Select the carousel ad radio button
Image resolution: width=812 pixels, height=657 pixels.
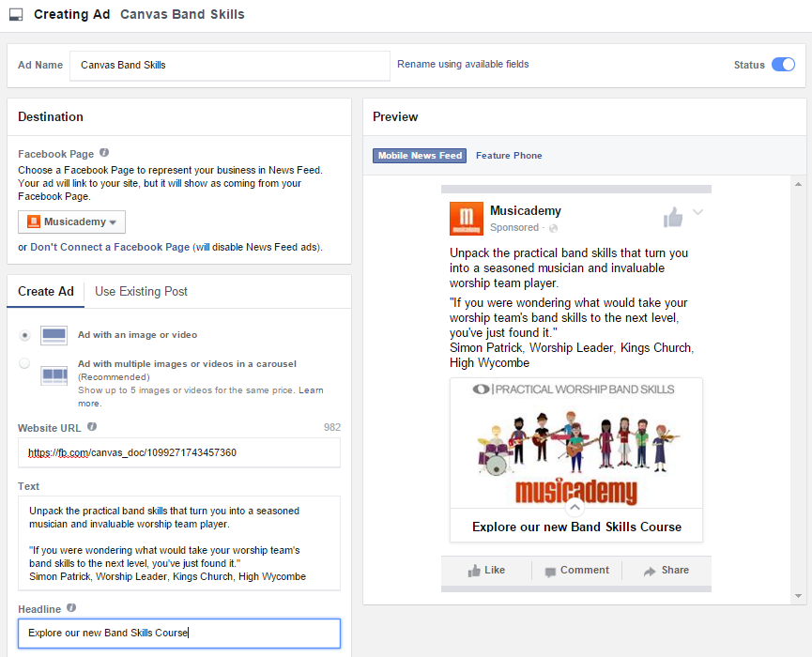pos(24,363)
